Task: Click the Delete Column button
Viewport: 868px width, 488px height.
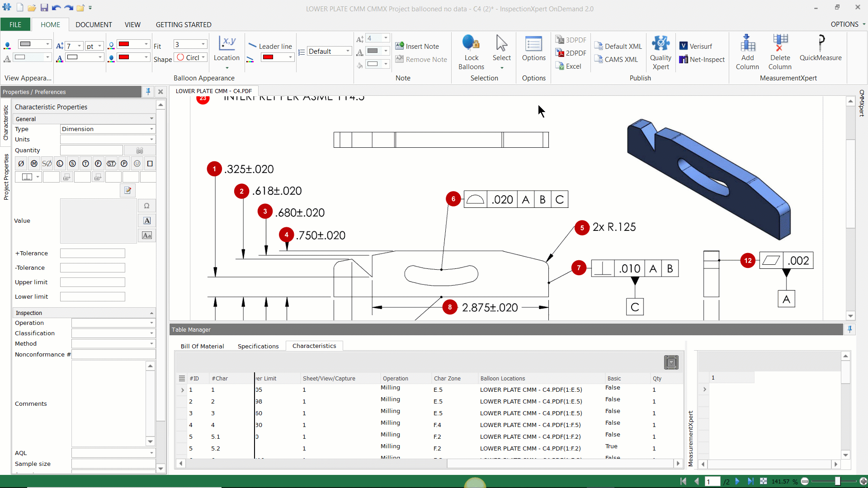Action: point(780,51)
